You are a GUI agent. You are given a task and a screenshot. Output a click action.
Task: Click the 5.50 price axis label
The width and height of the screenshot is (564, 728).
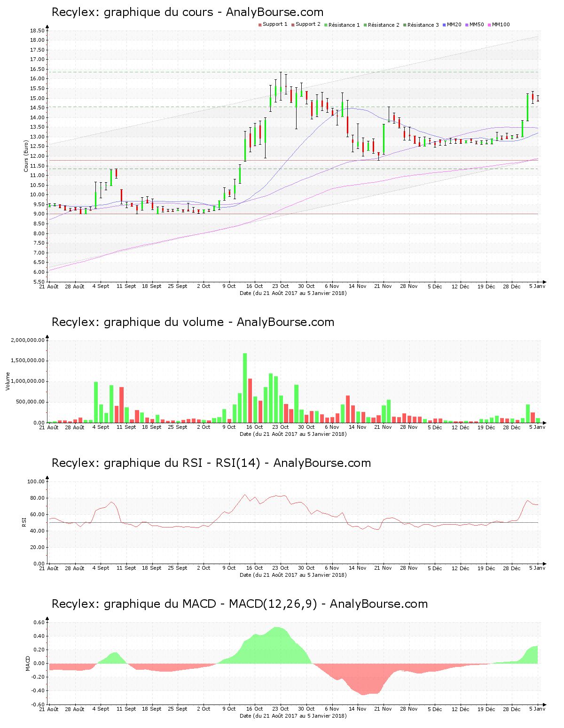point(39,282)
